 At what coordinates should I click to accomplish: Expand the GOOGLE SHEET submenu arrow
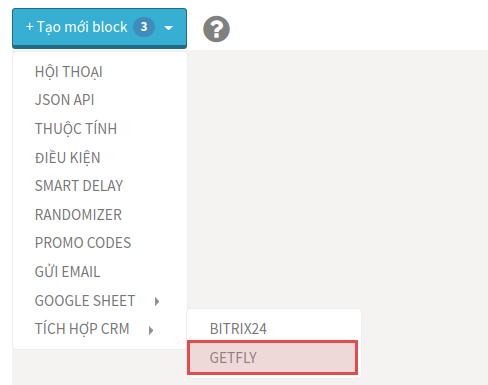click(x=157, y=301)
